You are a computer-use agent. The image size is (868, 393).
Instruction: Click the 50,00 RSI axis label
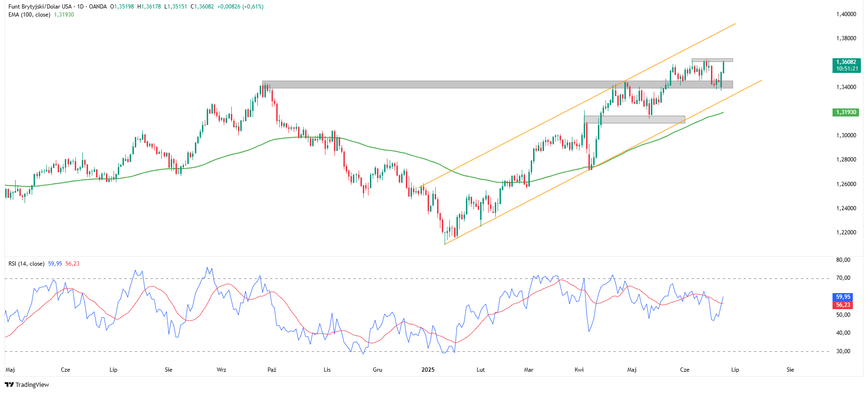click(843, 315)
